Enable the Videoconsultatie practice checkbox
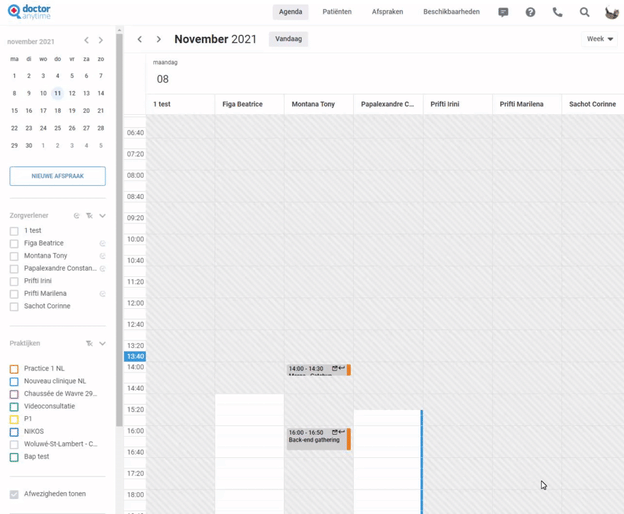 point(14,407)
